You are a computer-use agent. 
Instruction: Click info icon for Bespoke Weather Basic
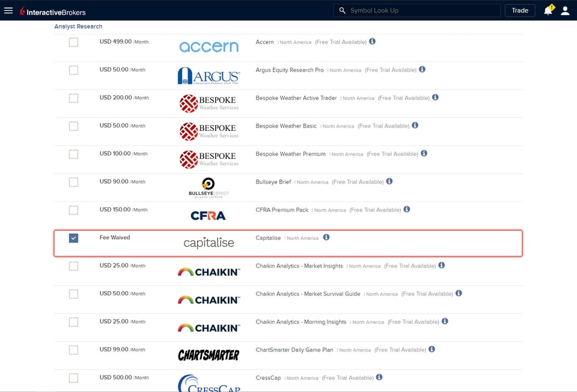point(415,126)
